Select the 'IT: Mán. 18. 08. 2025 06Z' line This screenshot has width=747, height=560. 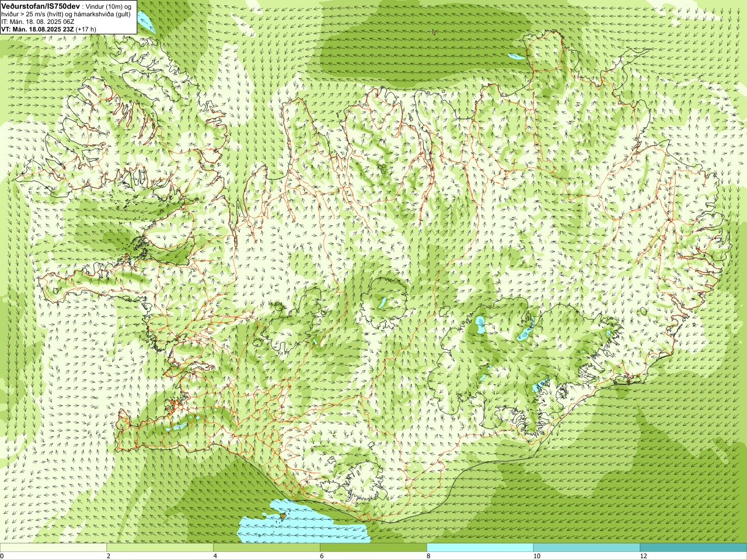[37, 22]
